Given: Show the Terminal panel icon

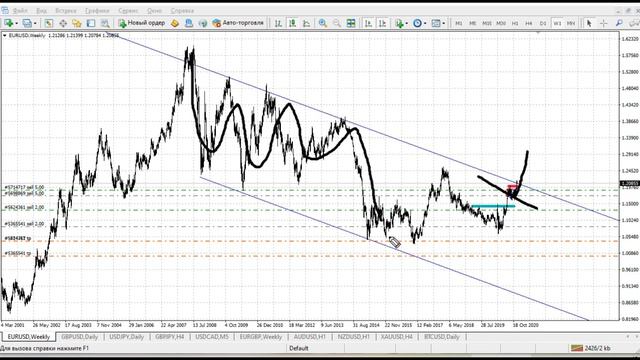Looking at the screenshot, I should pyautogui.click(x=91, y=23).
